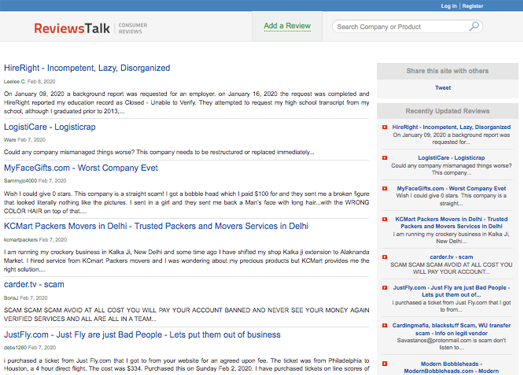Click the HireRight review date Feb 8, 2020

tap(41, 81)
